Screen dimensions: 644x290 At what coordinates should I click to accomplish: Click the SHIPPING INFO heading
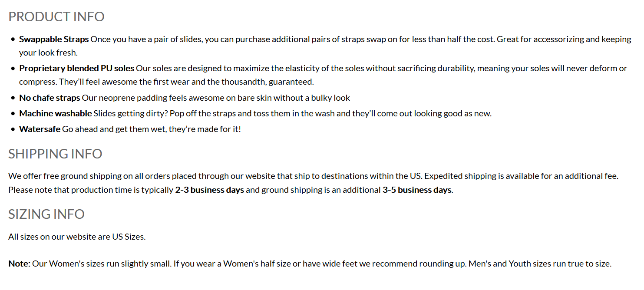[x=55, y=154]
